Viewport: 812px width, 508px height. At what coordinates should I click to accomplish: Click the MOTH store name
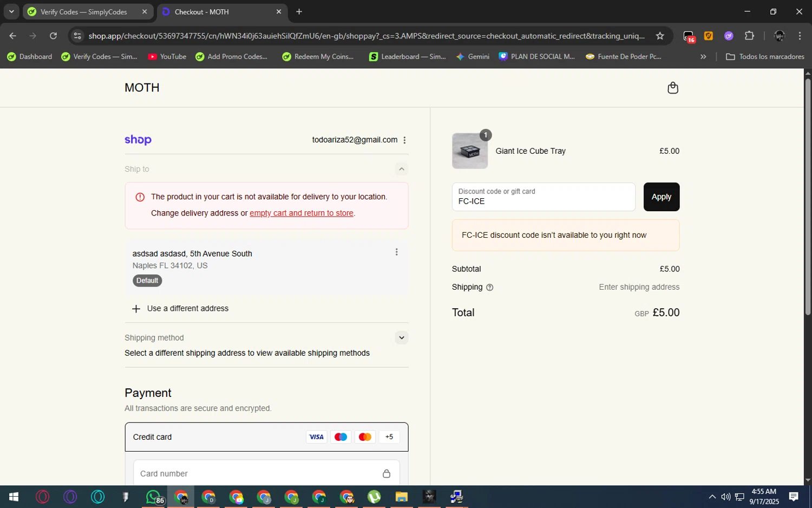coord(142,88)
